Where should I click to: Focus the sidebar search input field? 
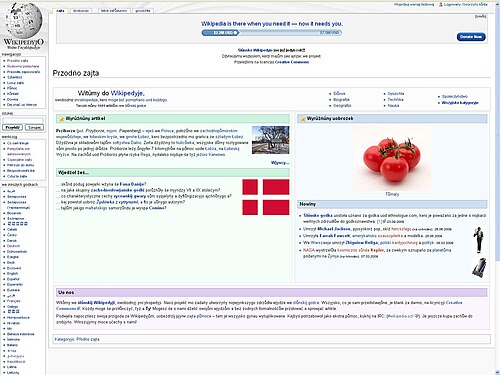tap(23, 120)
